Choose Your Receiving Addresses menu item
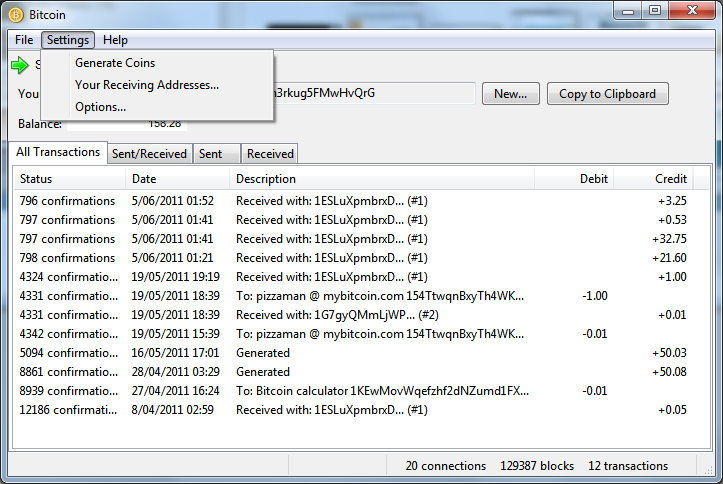Viewport: 723px width, 484px height. [x=146, y=85]
